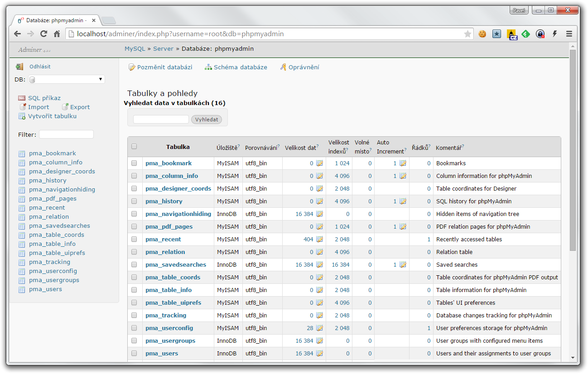Check the pma_bookmark row checkbox
Viewport: 588px width, 374px height.
(x=134, y=163)
